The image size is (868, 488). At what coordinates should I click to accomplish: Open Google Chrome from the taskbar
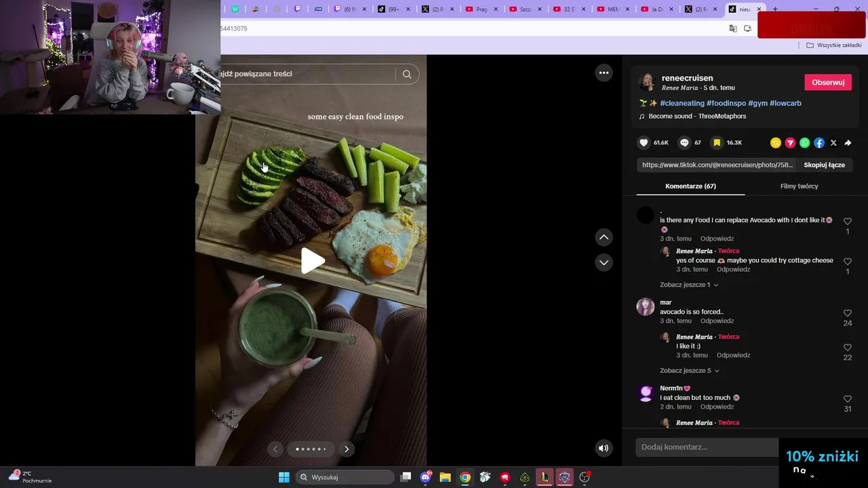click(x=465, y=477)
